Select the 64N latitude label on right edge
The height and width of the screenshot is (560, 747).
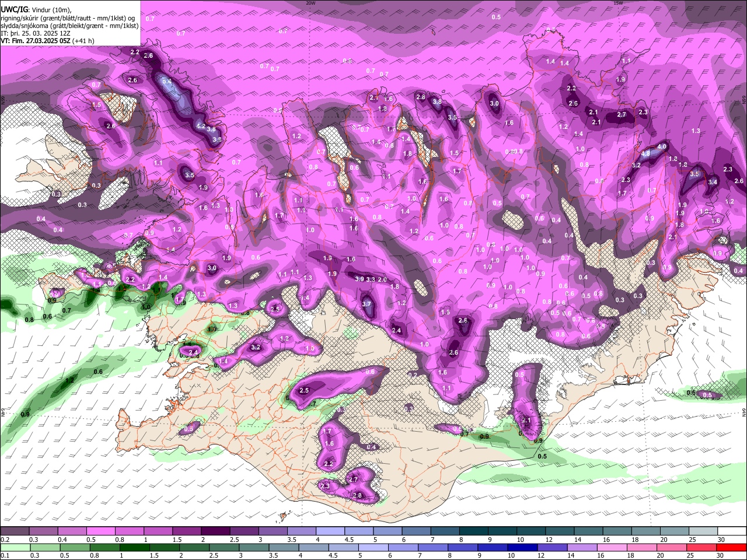(x=744, y=412)
